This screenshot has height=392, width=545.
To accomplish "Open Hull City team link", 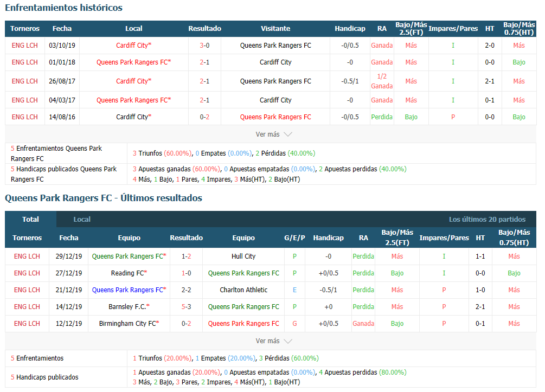I will 243,256.
